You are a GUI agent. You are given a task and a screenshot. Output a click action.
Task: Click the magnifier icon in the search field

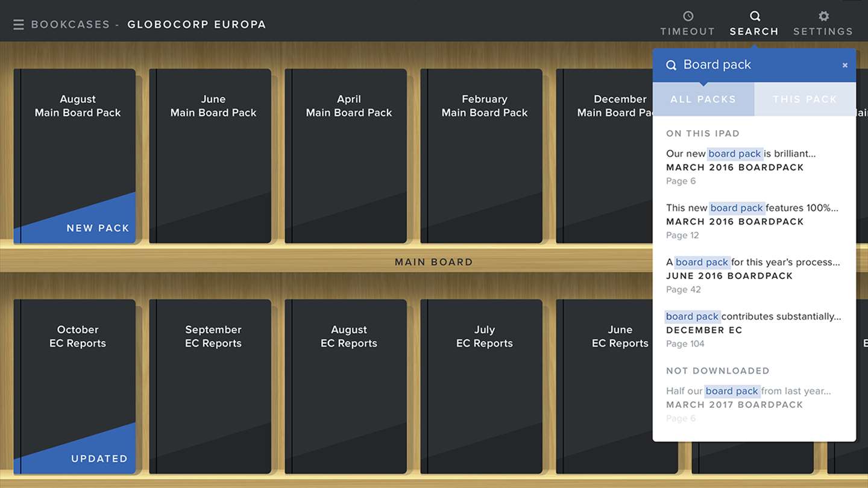pyautogui.click(x=671, y=65)
